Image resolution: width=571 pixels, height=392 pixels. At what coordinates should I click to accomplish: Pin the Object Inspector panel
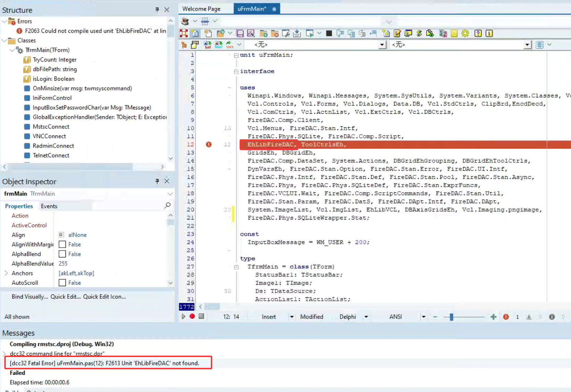coord(157,181)
